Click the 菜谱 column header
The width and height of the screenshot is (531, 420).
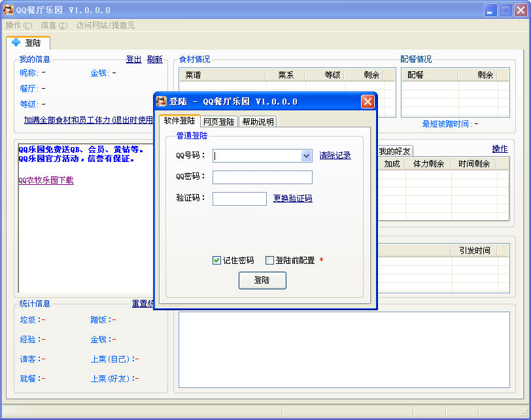[x=222, y=74]
